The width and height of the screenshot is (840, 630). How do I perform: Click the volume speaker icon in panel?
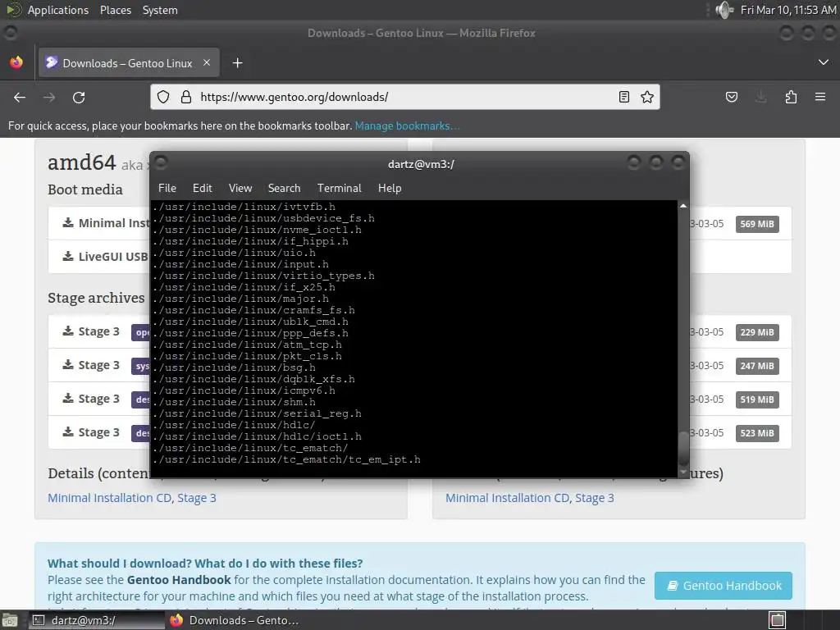pos(724,10)
